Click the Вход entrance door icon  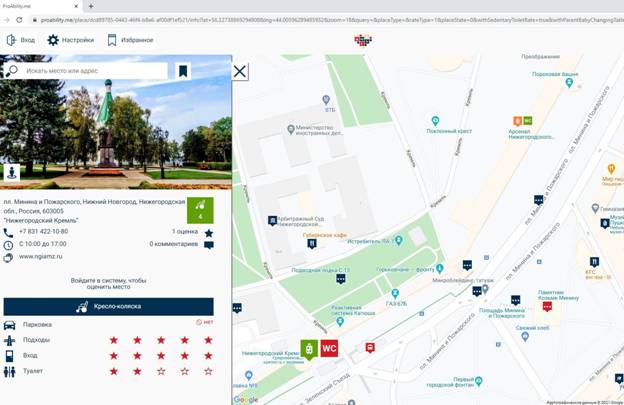(x=10, y=356)
